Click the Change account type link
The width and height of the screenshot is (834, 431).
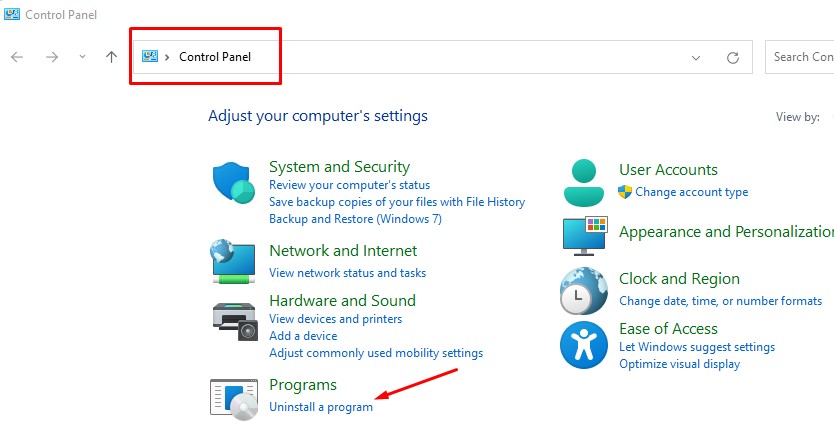(x=691, y=192)
